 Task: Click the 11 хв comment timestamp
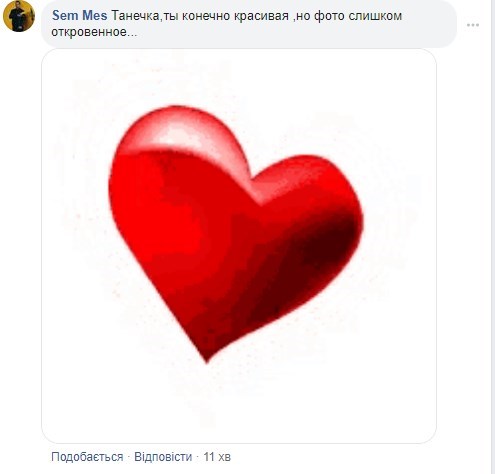(217, 456)
